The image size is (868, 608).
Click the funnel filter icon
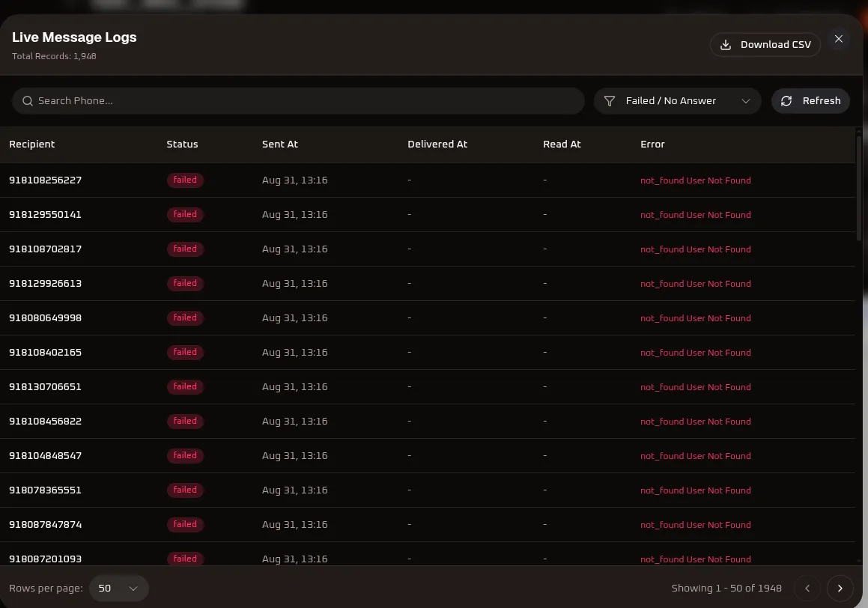point(610,100)
